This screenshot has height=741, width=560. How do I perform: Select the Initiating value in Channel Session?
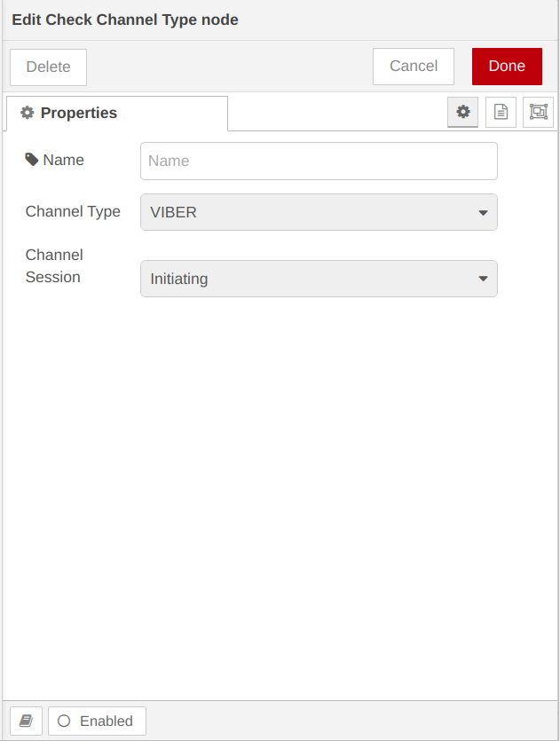[179, 279]
